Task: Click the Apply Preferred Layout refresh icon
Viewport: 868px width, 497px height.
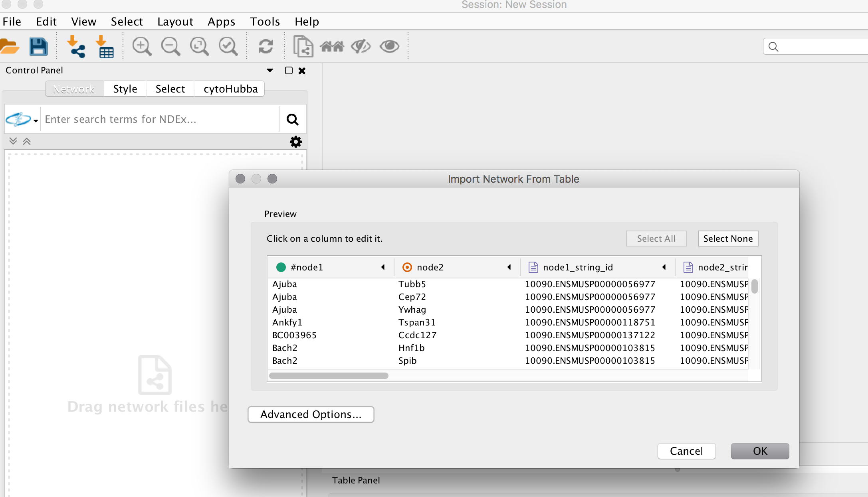Action: pos(266,47)
